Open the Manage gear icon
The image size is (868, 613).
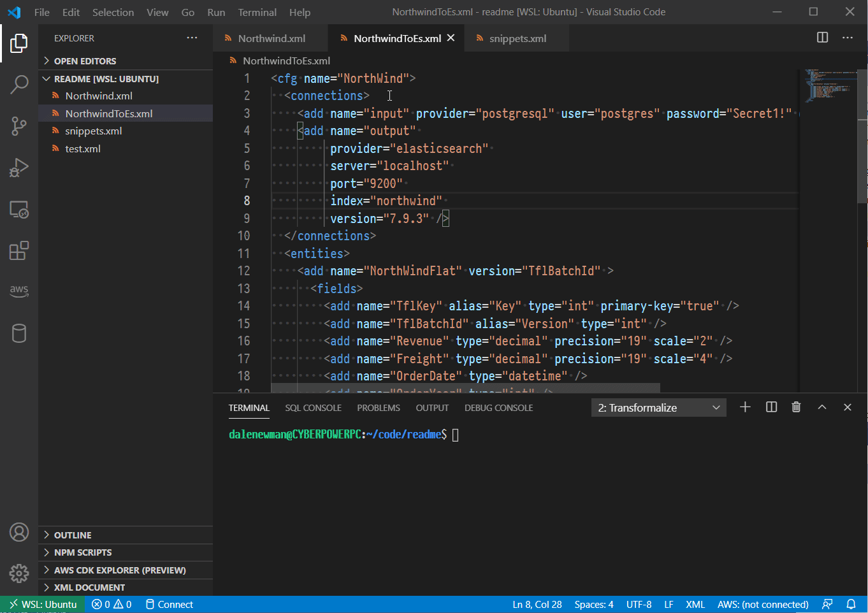coord(19,573)
